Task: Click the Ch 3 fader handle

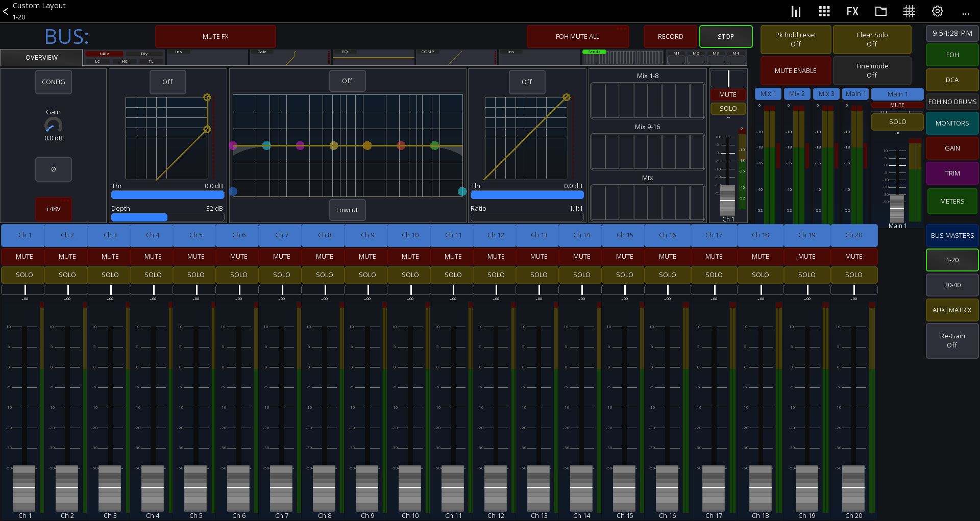Action: point(110,487)
